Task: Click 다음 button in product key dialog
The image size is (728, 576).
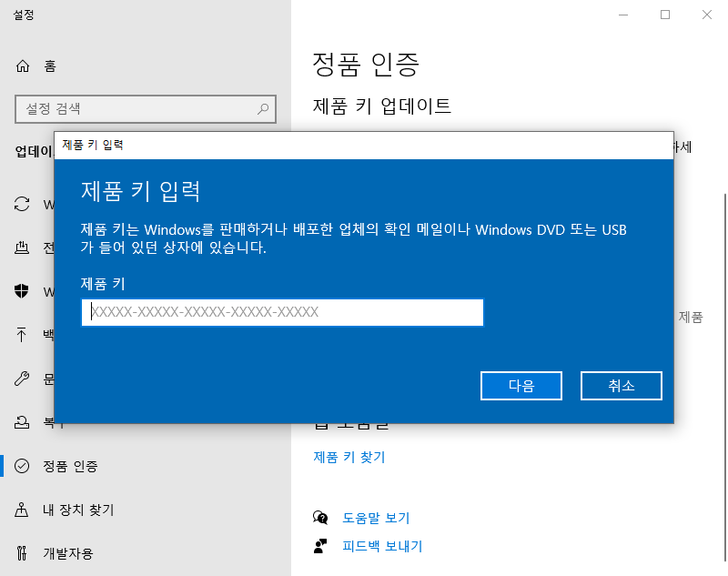Action: point(521,386)
